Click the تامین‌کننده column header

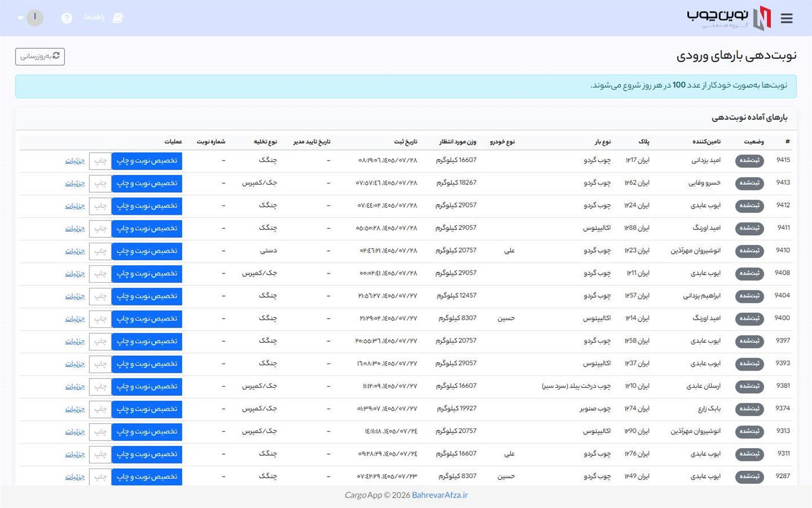(x=706, y=142)
